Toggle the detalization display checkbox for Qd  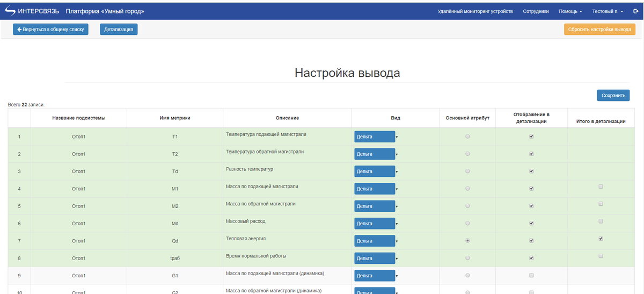[531, 241]
